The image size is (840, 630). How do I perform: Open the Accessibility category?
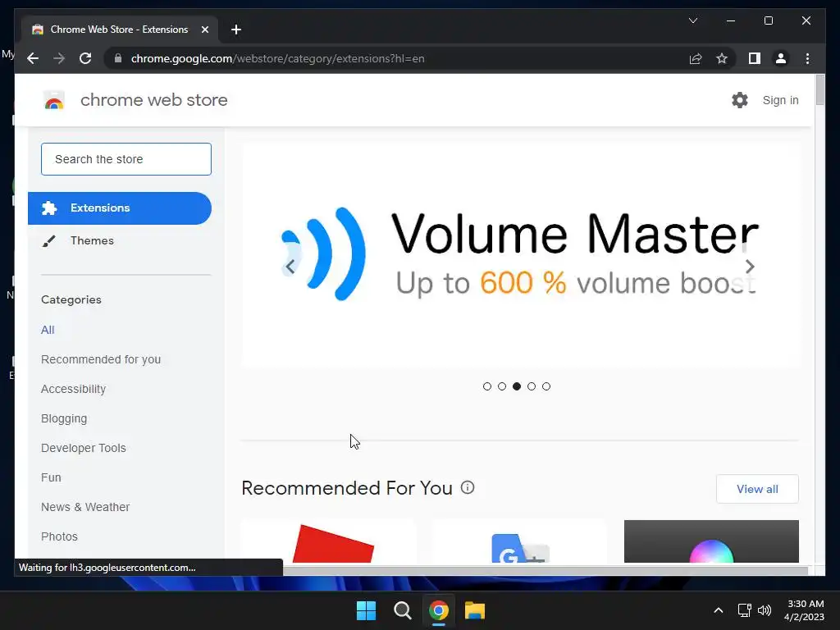(73, 389)
